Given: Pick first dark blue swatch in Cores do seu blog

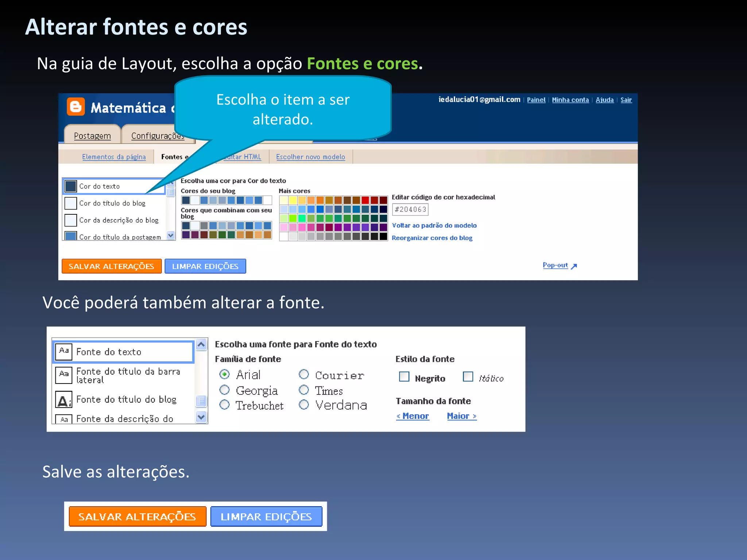Looking at the screenshot, I should pos(186,200).
